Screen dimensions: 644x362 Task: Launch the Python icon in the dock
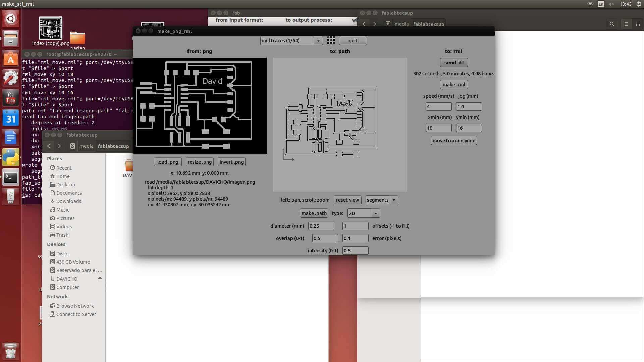coord(11,157)
